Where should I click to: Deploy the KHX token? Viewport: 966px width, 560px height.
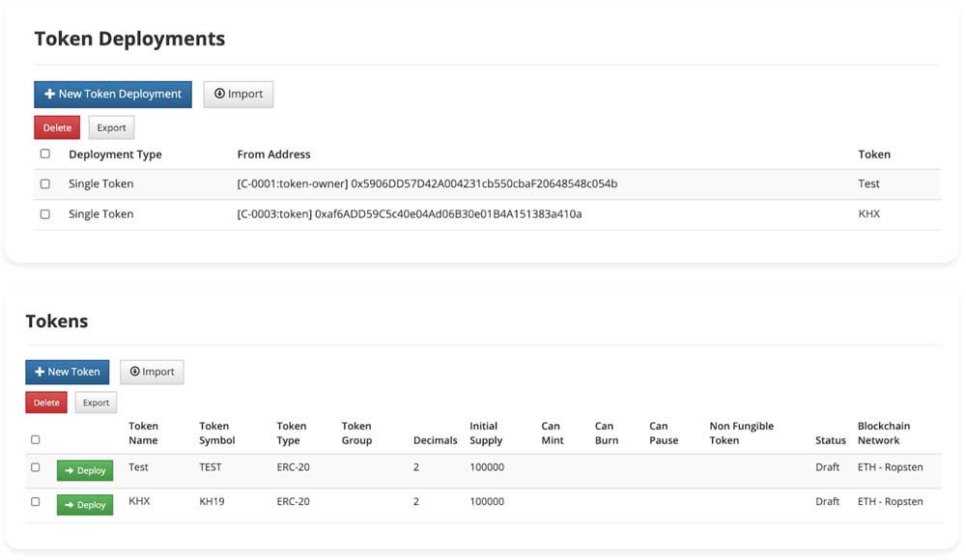[x=85, y=505]
